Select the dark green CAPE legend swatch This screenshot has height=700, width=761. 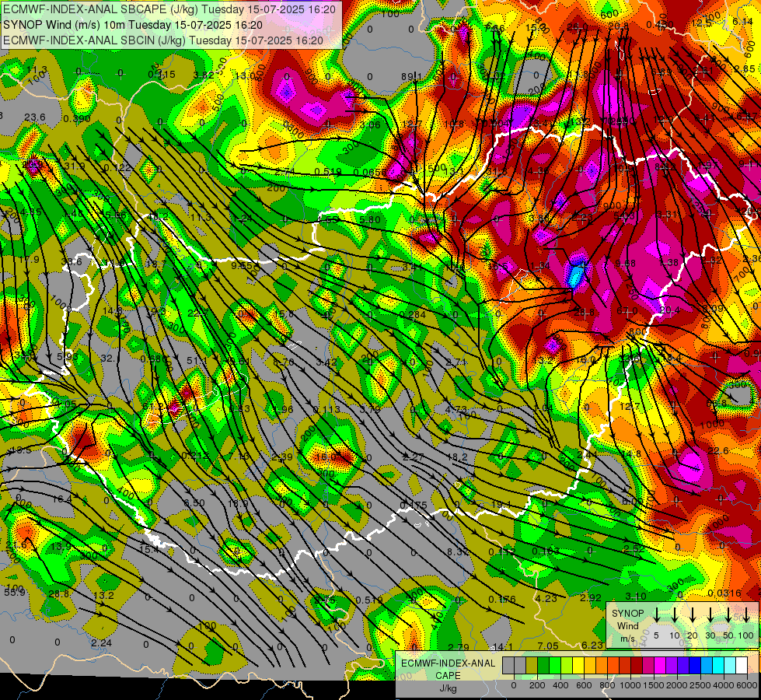tap(543, 666)
